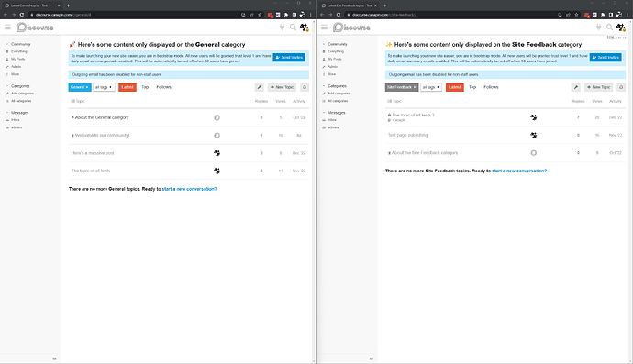Viewport: 633px width, 364px height.
Task: Open Welcome to our community topic
Action: coord(102,135)
